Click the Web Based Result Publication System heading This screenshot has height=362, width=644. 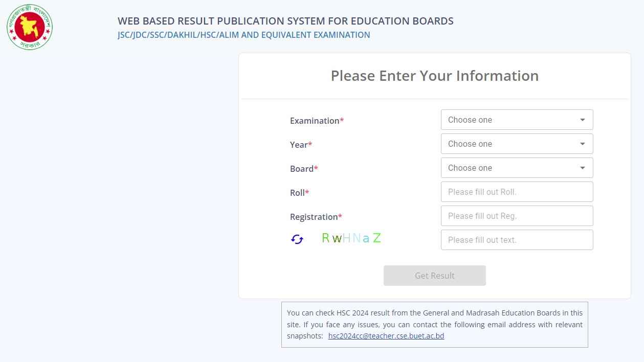(x=285, y=21)
